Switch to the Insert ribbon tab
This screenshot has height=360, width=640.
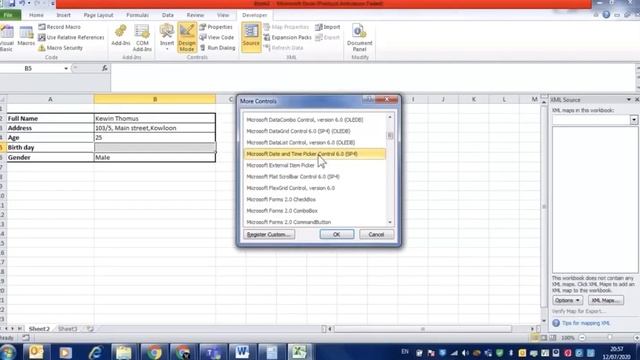[63, 15]
